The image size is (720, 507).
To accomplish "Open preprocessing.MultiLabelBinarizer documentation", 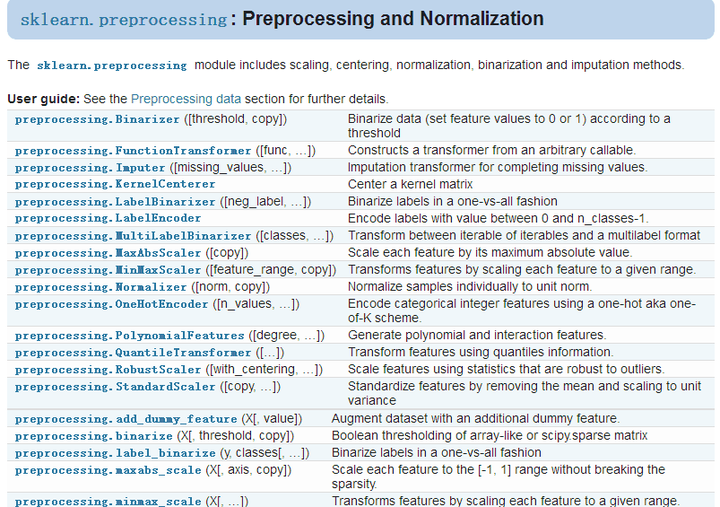I will click(x=133, y=236).
